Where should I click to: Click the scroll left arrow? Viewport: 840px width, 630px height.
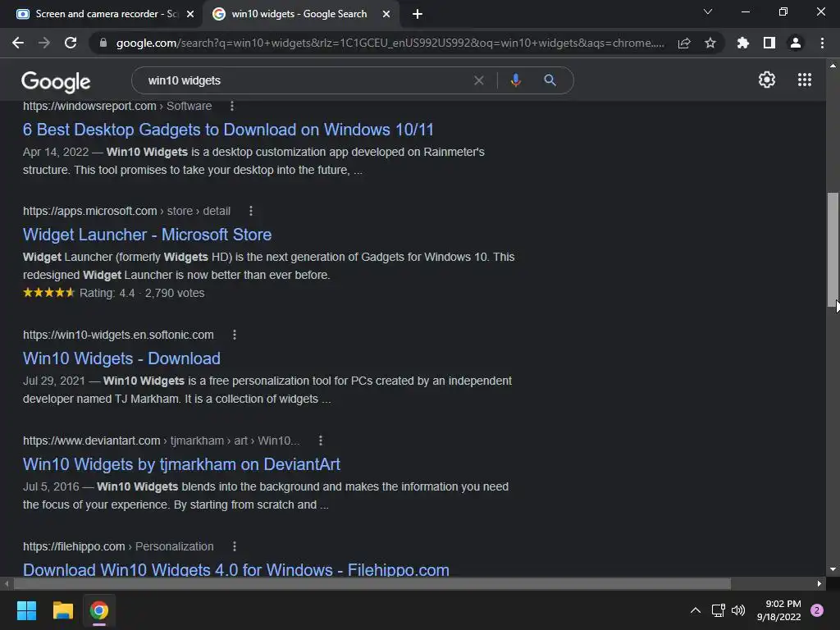pyautogui.click(x=7, y=583)
